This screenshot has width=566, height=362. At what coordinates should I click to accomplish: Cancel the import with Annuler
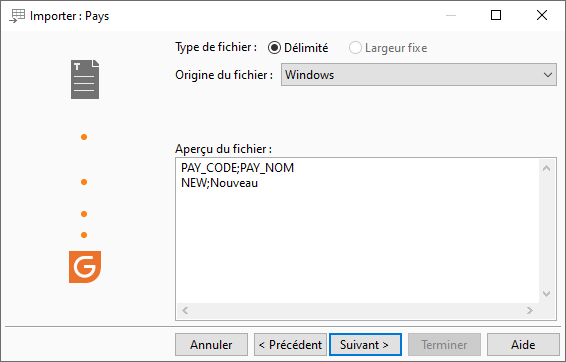point(212,345)
